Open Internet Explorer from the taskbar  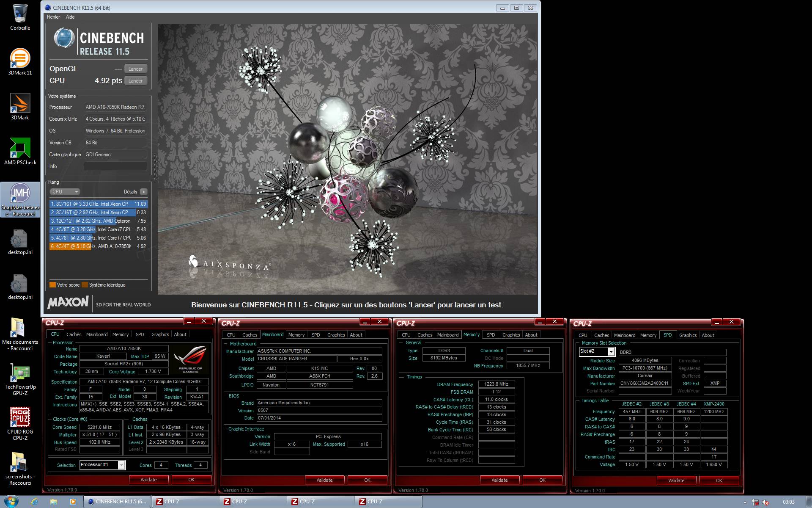35,502
